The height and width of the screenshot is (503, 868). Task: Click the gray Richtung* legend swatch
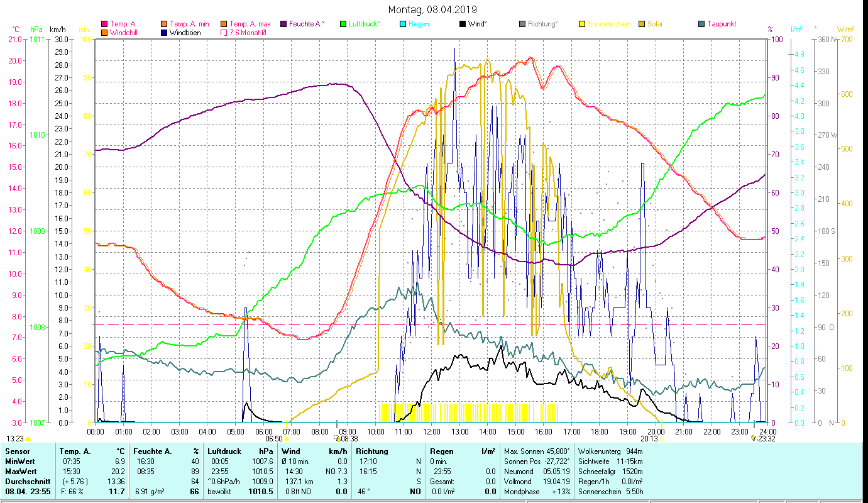pos(522,25)
